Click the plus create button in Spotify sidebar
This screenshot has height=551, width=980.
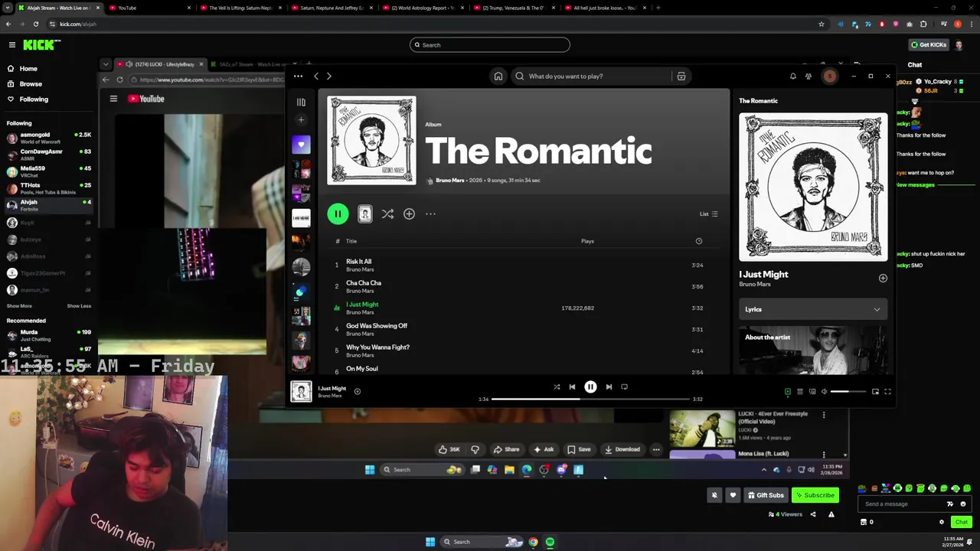click(x=301, y=119)
